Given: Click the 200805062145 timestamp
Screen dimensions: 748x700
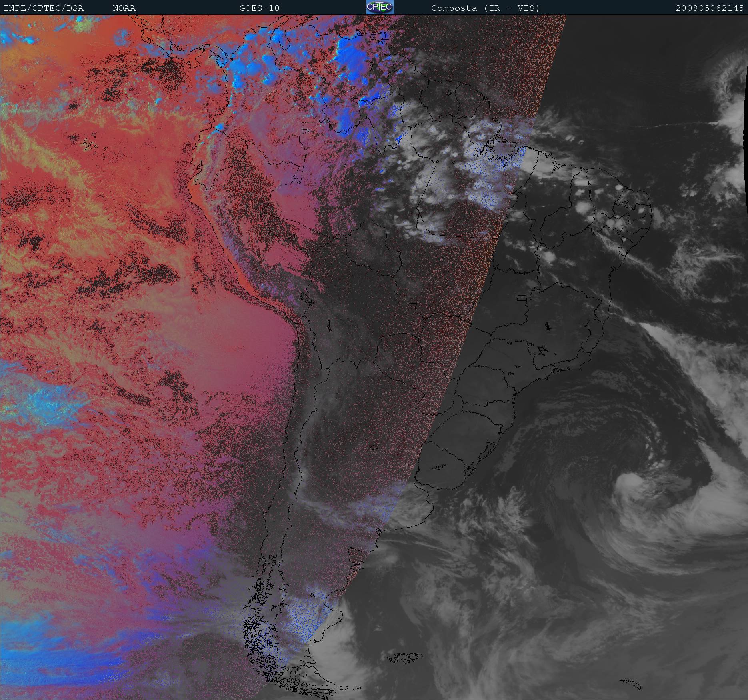Looking at the screenshot, I should 710,8.
